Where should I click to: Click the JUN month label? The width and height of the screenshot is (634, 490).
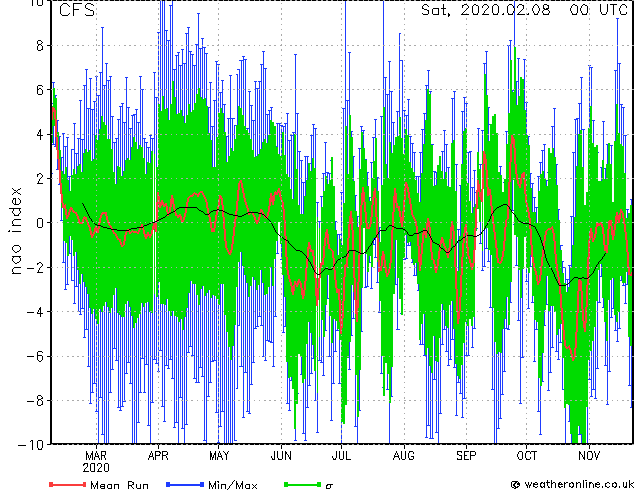(x=281, y=456)
